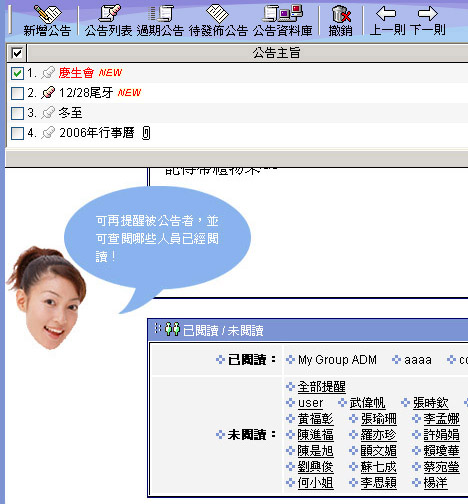468x504 pixels.
Task: Remind unread recipient 顧文媚
Action: click(379, 451)
